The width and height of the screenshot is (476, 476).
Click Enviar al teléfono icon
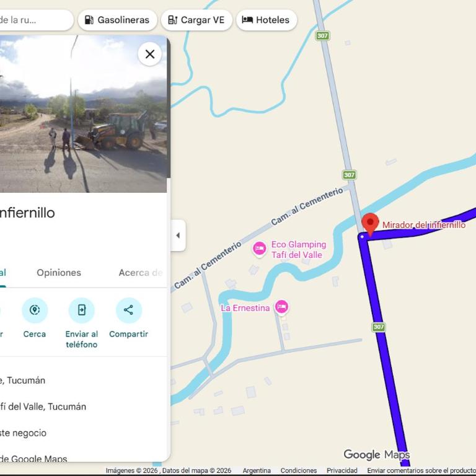(x=82, y=310)
